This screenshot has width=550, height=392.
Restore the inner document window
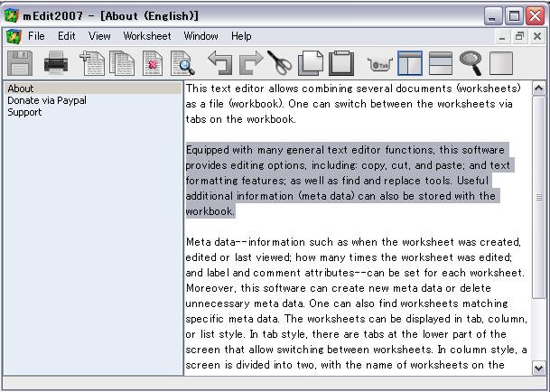click(x=519, y=36)
